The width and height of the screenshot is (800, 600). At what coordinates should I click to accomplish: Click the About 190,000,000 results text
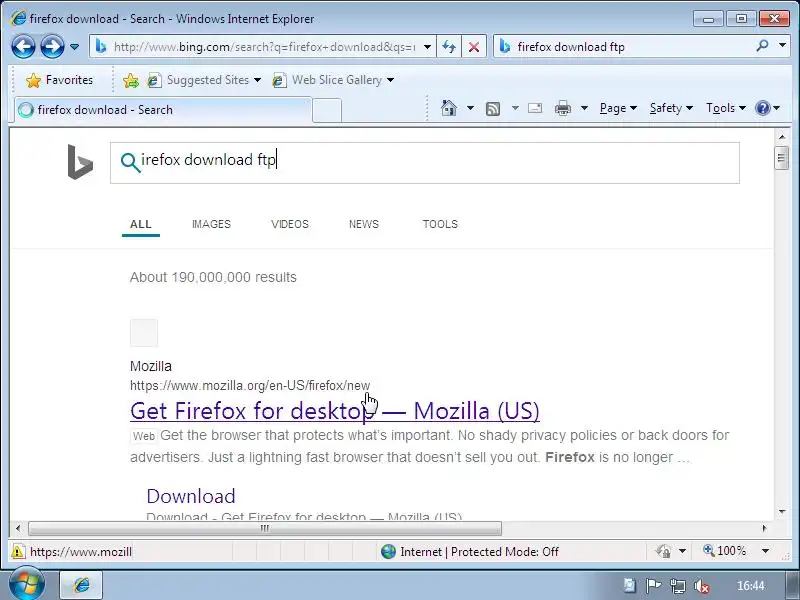(x=213, y=277)
